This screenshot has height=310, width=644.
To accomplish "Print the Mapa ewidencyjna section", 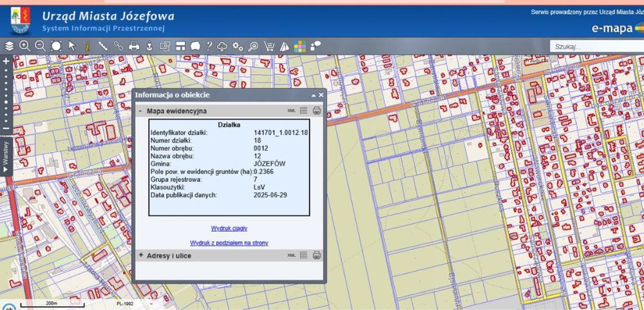I will (x=316, y=111).
